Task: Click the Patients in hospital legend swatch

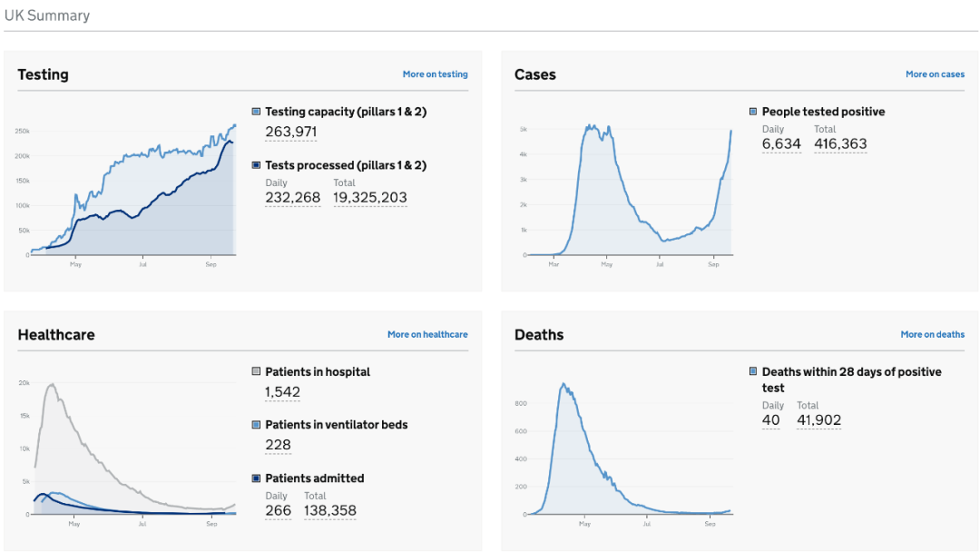Action: pos(256,371)
